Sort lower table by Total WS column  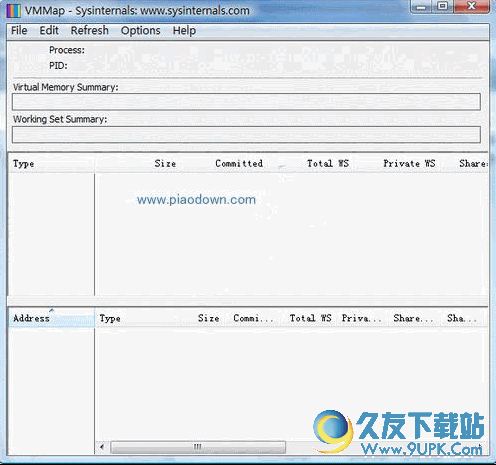(x=310, y=318)
